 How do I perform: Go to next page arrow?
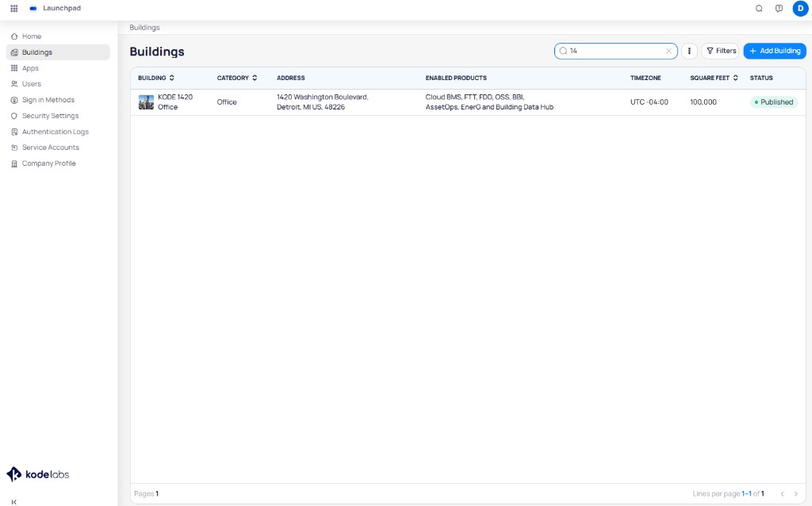pos(796,494)
